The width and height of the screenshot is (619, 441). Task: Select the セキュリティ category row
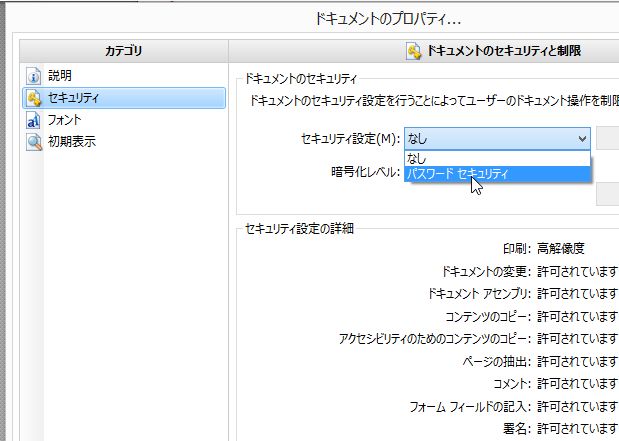click(124, 98)
